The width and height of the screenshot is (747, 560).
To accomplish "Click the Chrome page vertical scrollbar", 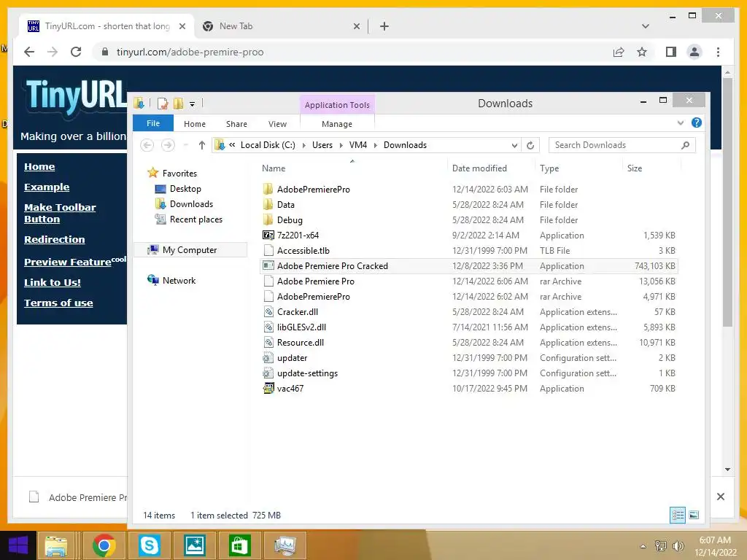I will pos(727,202).
